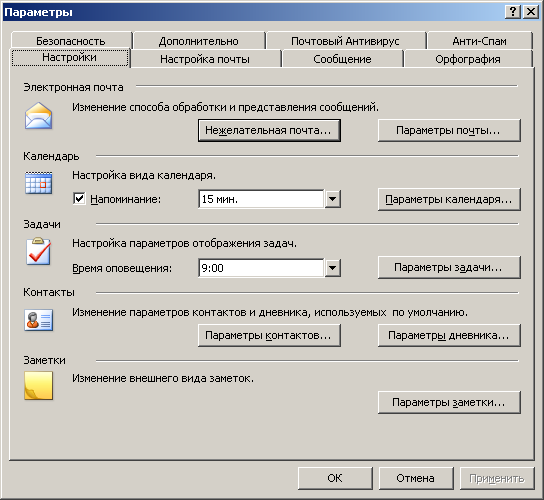Click the tasks clipboard checkmark icon
This screenshot has height=500, width=544.
click(39, 251)
